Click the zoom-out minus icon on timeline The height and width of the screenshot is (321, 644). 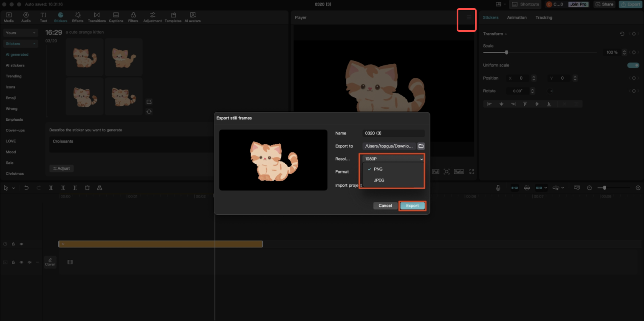pos(589,187)
